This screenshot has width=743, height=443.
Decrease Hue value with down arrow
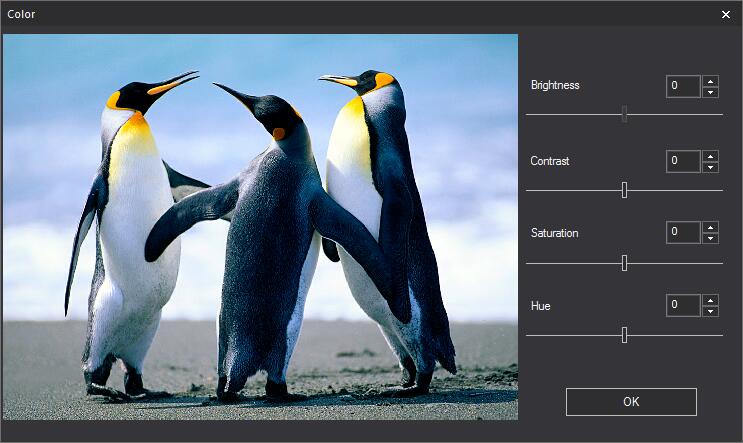coord(710,310)
